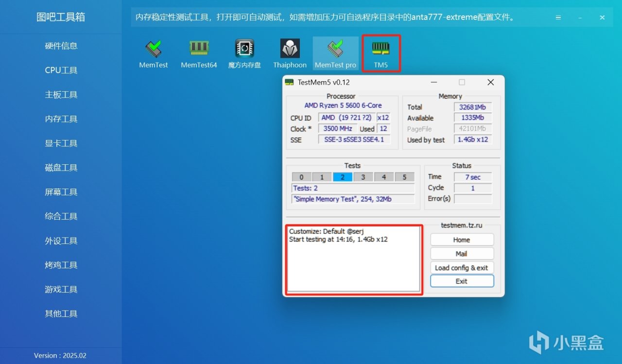
Task: Click the 图吧工具箱 title text
Action: coord(61,17)
